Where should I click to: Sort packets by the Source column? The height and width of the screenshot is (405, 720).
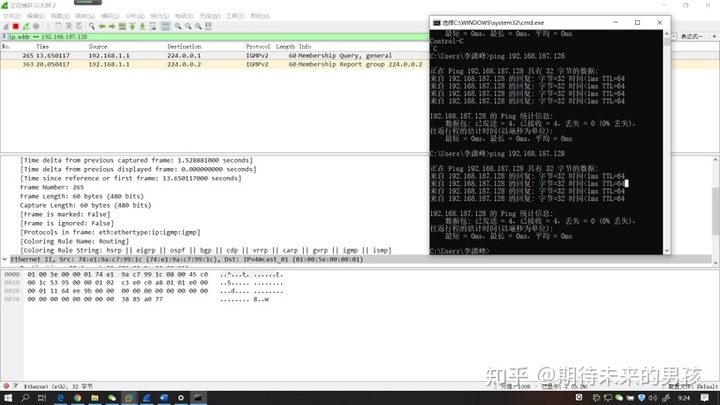(x=98, y=47)
